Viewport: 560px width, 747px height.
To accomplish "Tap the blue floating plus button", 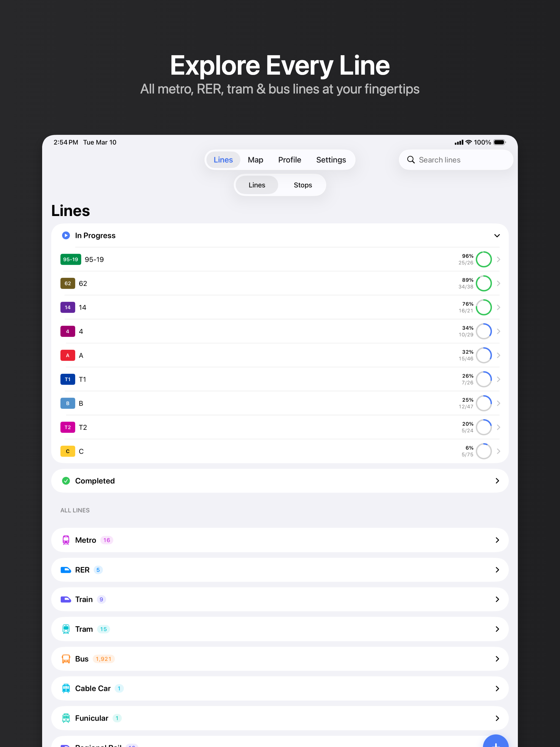I will pyautogui.click(x=495, y=741).
